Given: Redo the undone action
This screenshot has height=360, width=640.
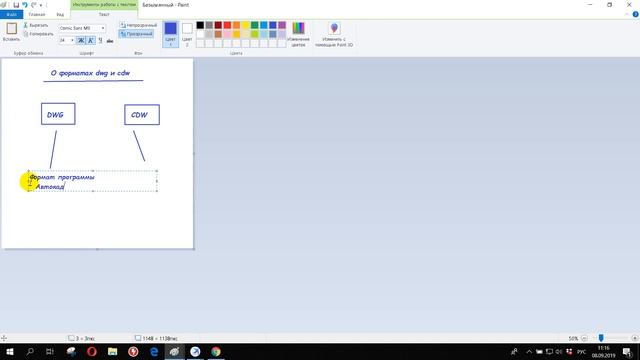Looking at the screenshot, I should pos(33,5).
